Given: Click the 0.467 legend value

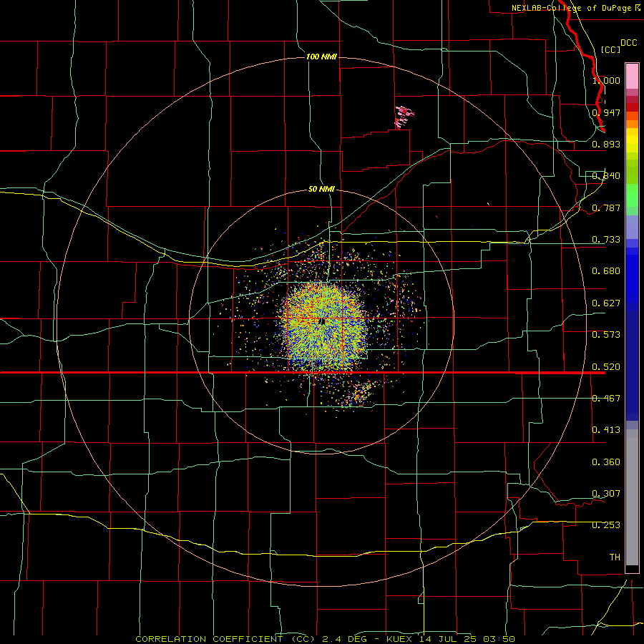Looking at the screenshot, I should click(x=606, y=399).
